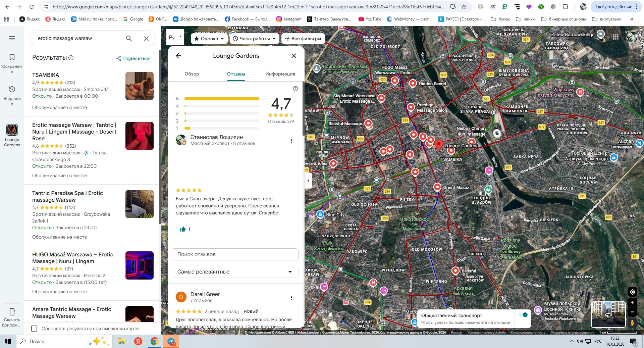Image resolution: width=644 pixels, height=348 pixels.
Task: Click the my-location button on map
Action: (x=632, y=292)
